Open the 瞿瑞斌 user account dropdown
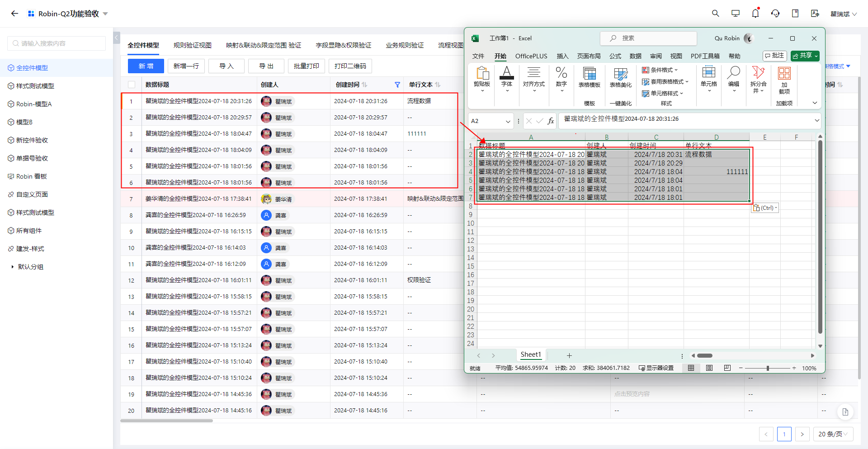 point(844,14)
